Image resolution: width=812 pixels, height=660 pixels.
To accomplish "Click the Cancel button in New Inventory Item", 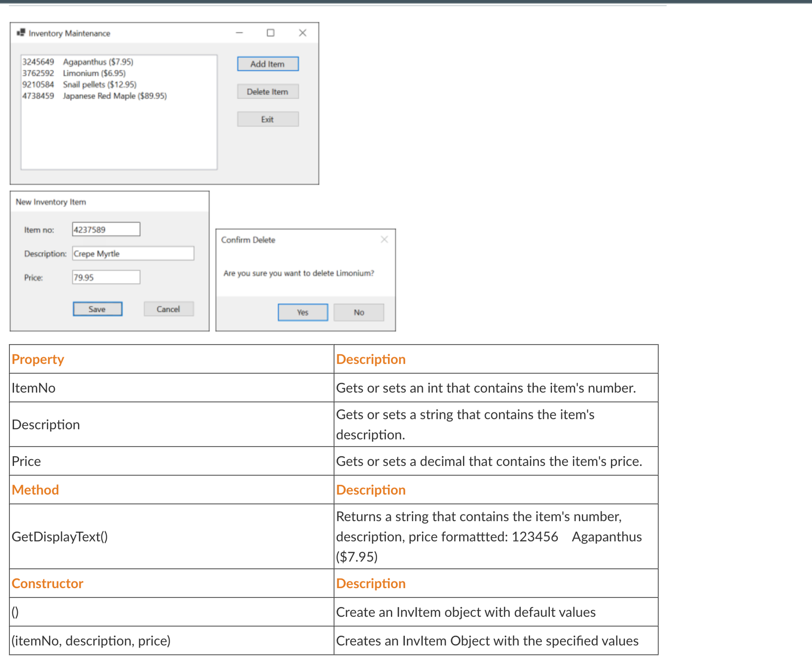I will (168, 309).
